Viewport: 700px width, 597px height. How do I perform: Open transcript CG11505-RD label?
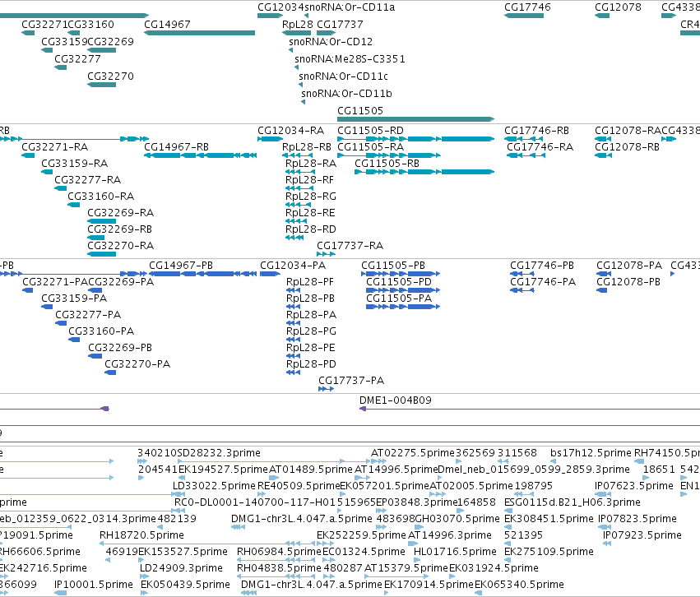370,130
